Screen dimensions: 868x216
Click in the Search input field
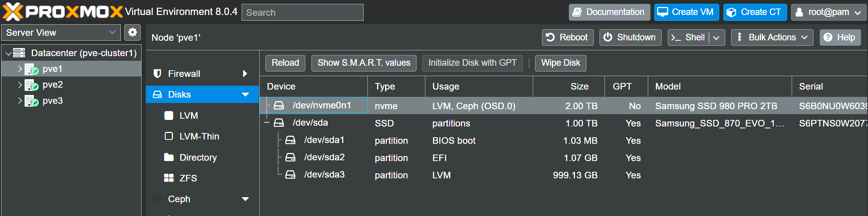pos(302,12)
